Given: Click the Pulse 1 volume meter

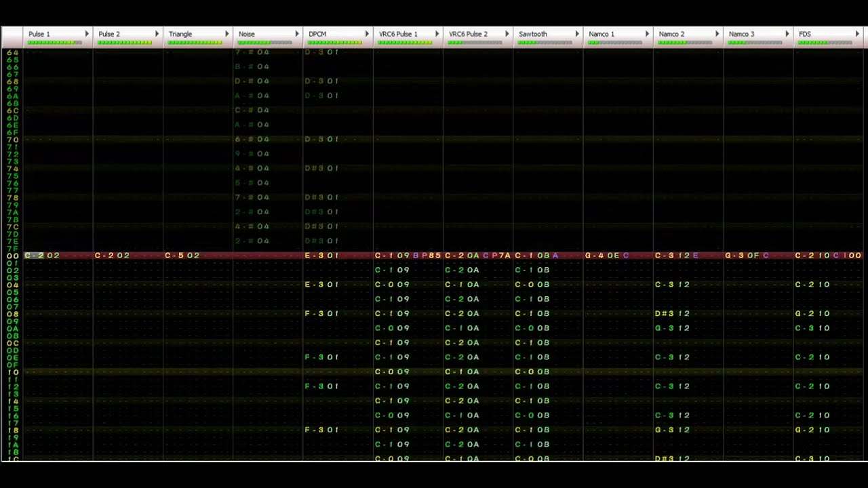Looking at the screenshot, I should pos(55,43).
